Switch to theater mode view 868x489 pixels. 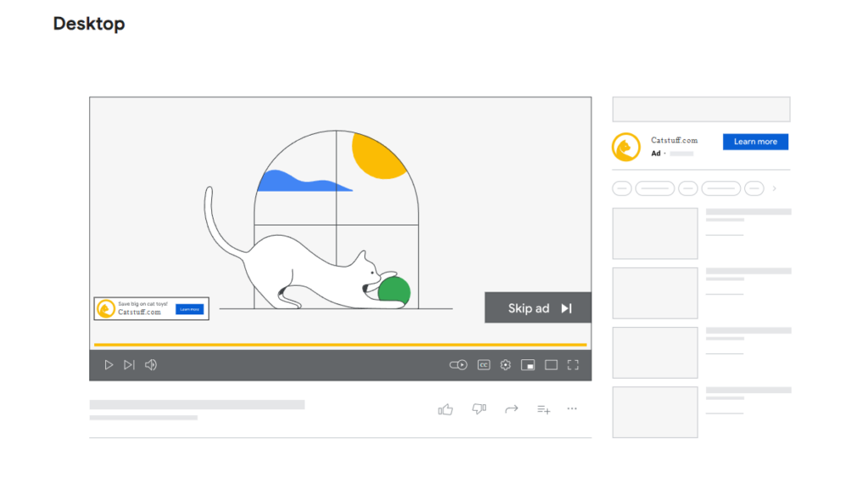click(551, 365)
